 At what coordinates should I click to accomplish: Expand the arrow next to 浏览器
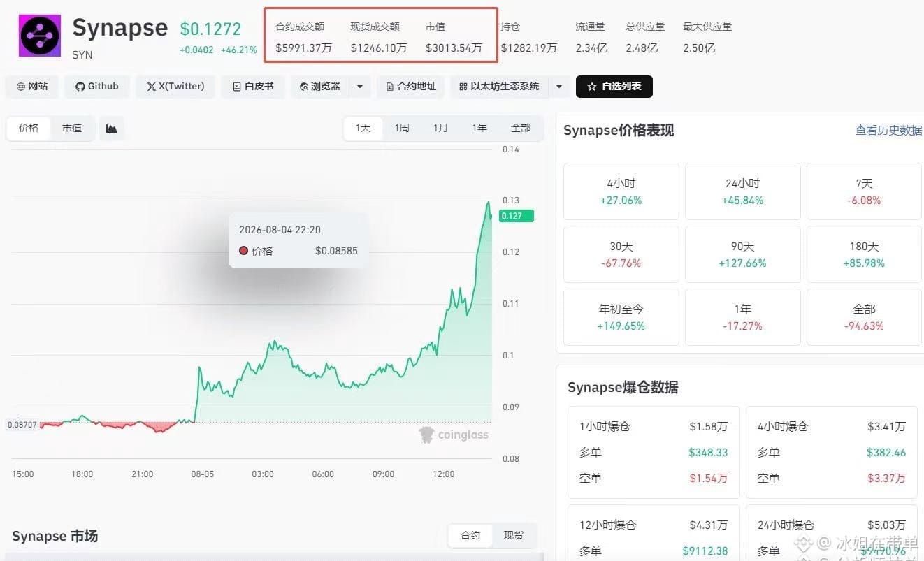coord(360,87)
